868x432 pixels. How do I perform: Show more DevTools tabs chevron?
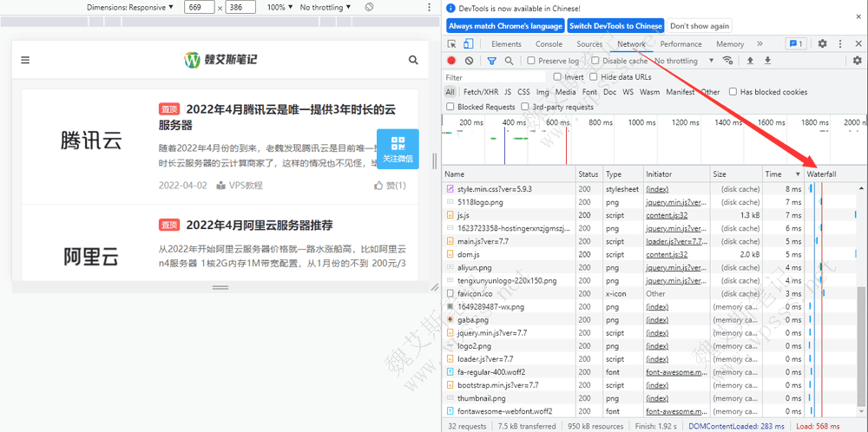[x=759, y=43]
